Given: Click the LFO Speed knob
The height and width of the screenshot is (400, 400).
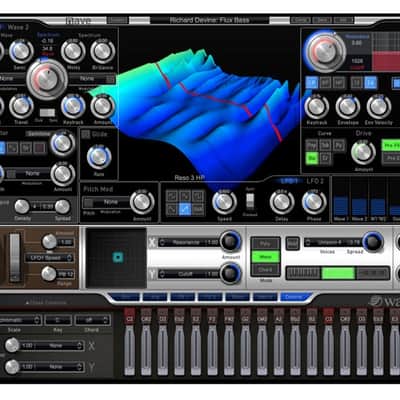Looking at the screenshot, I should tap(224, 202).
